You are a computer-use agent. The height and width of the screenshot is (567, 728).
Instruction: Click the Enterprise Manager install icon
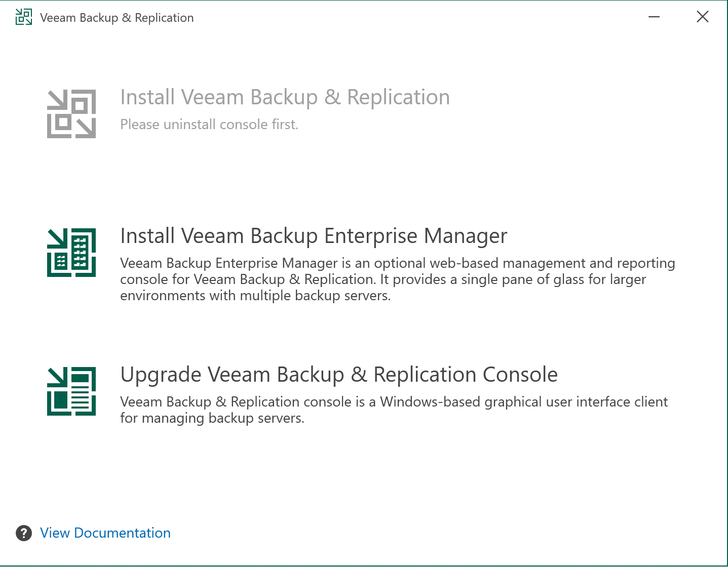tap(71, 253)
